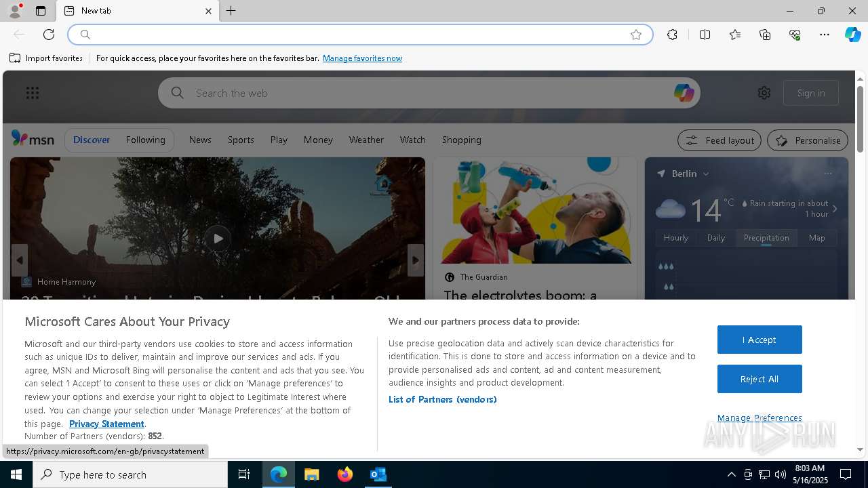The image size is (868, 488).
Task: Click I Accept on privacy banner
Action: [x=759, y=340]
